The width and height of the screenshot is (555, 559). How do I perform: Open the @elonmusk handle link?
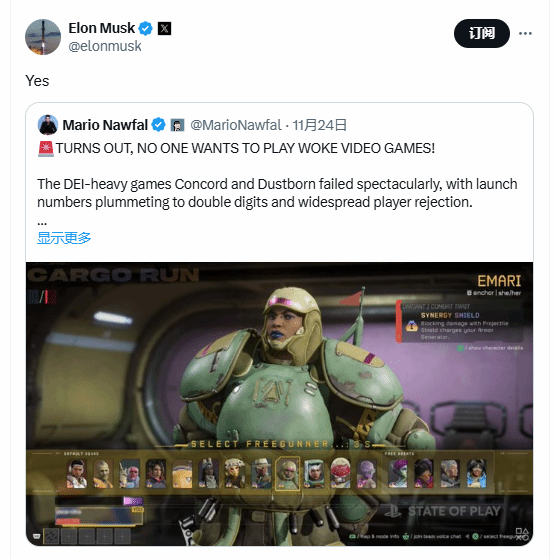[105, 46]
